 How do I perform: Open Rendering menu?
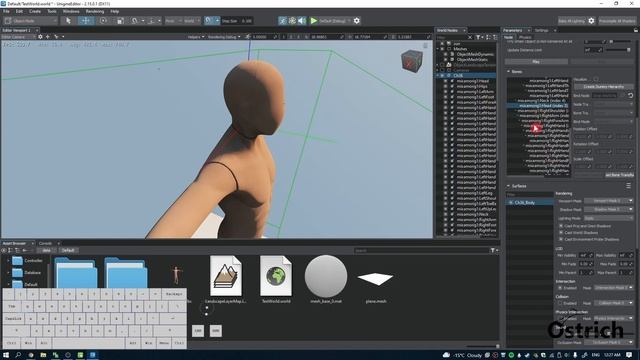[95, 11]
